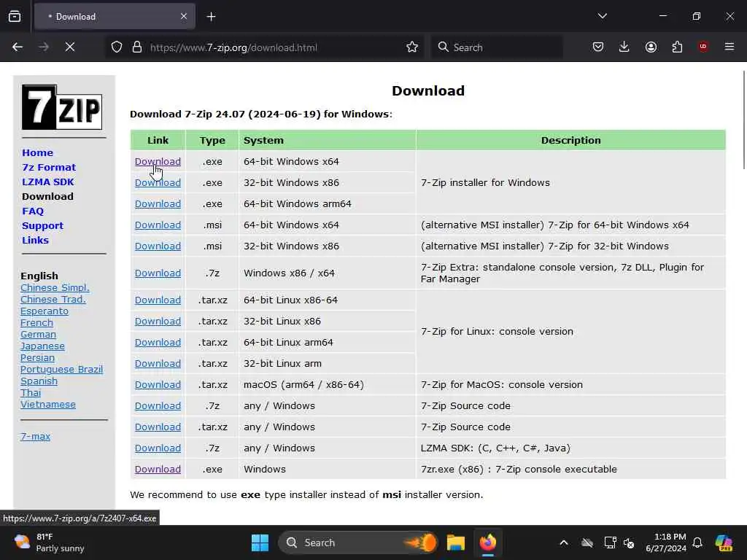Download .tar.xz for 64-bit Linux arm64
747x560 pixels.
(158, 343)
